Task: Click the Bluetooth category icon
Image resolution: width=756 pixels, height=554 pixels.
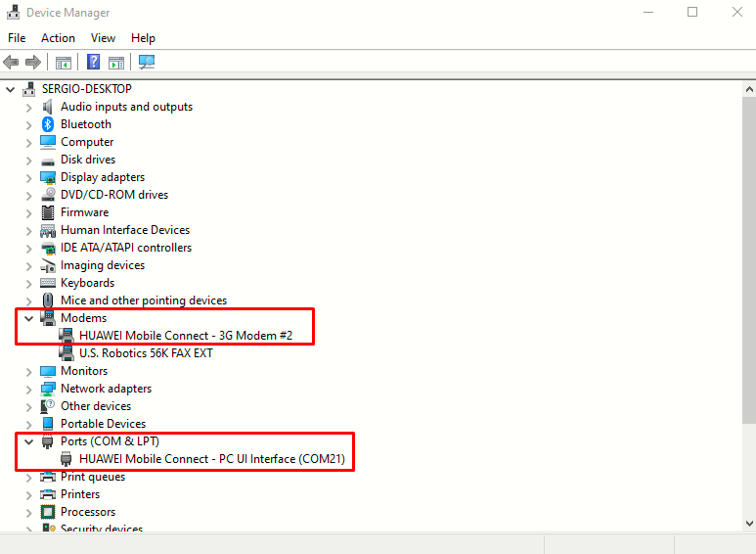Action: (x=48, y=124)
